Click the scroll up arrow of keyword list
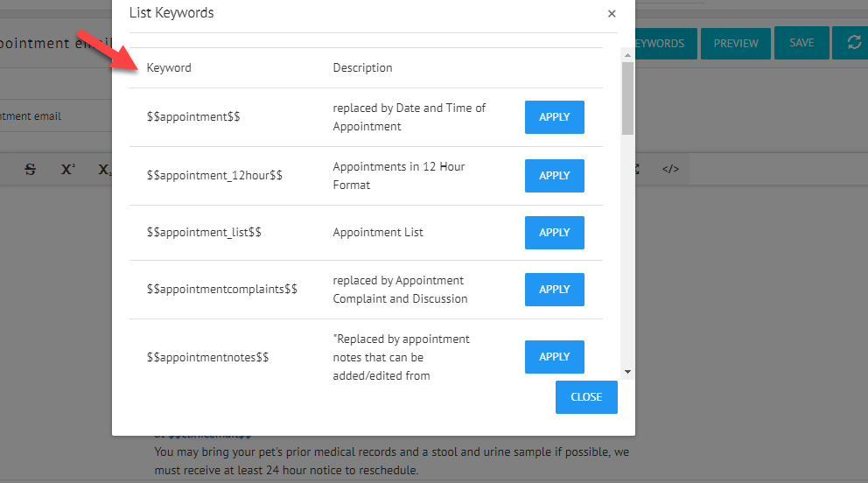The image size is (868, 483). (x=627, y=55)
